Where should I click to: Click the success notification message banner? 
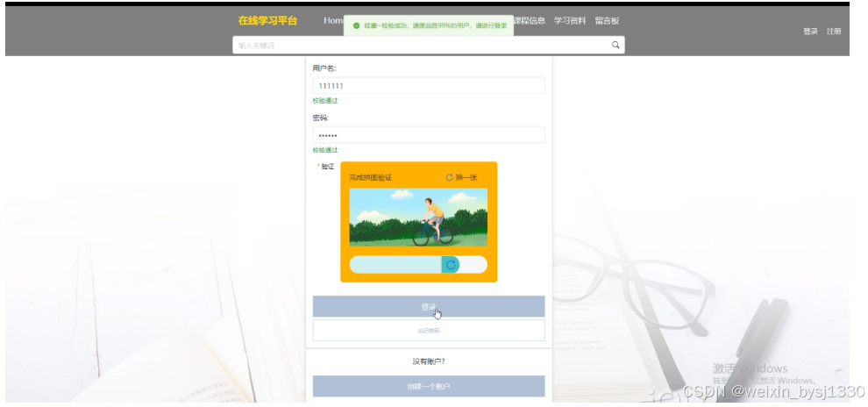pyautogui.click(x=429, y=25)
